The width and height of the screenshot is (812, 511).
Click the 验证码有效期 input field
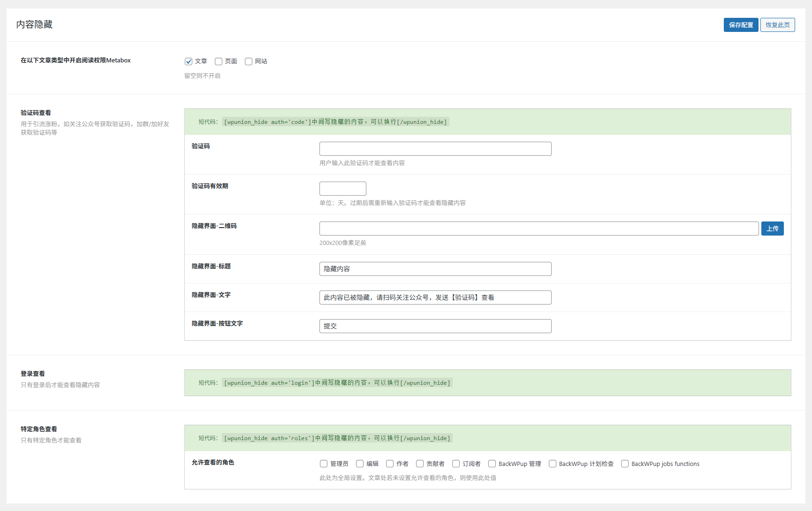(x=342, y=188)
